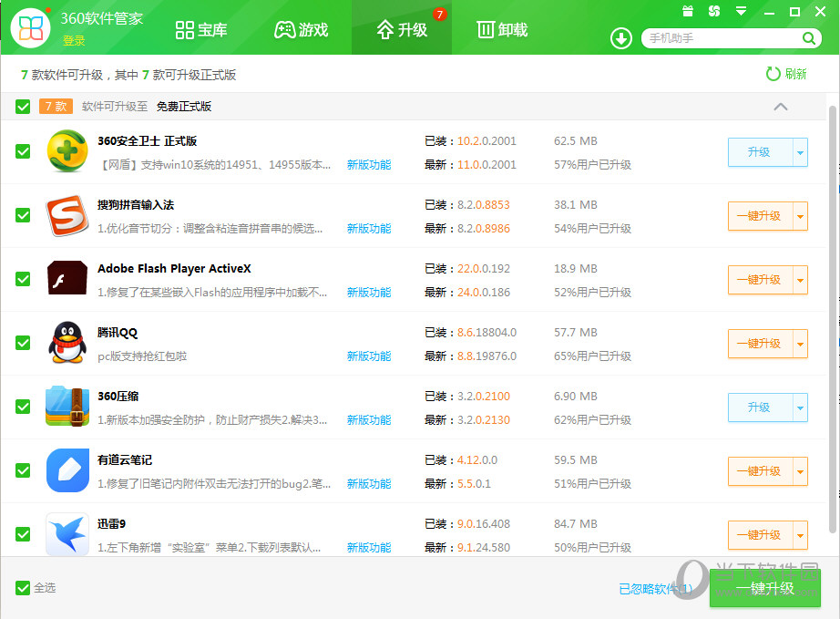
Task: Click the Adobe Flash Player icon
Action: click(67, 279)
